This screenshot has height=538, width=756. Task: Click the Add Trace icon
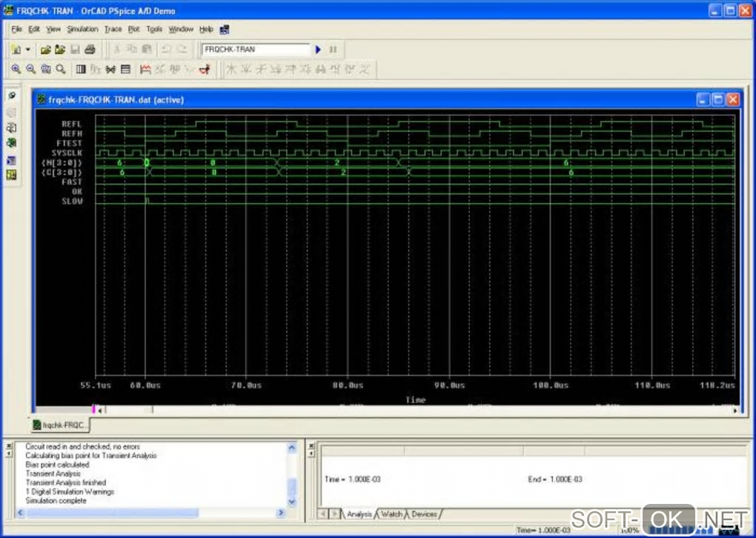pyautogui.click(x=145, y=69)
